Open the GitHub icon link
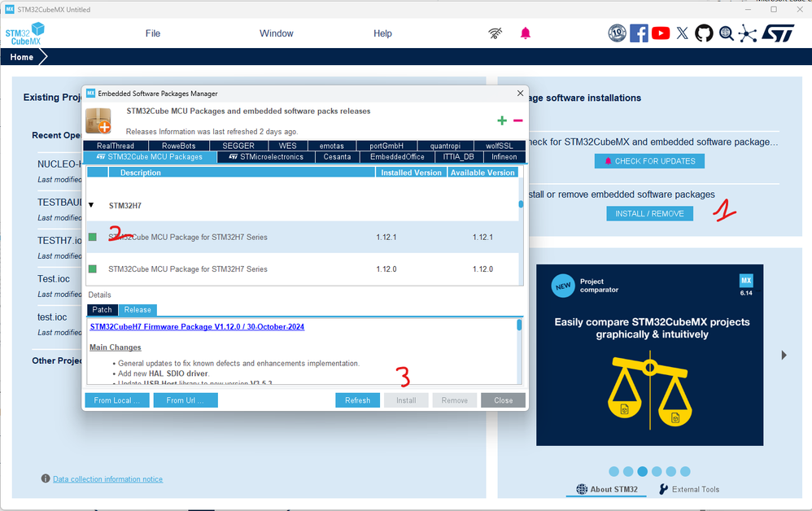812x511 pixels. (x=704, y=33)
